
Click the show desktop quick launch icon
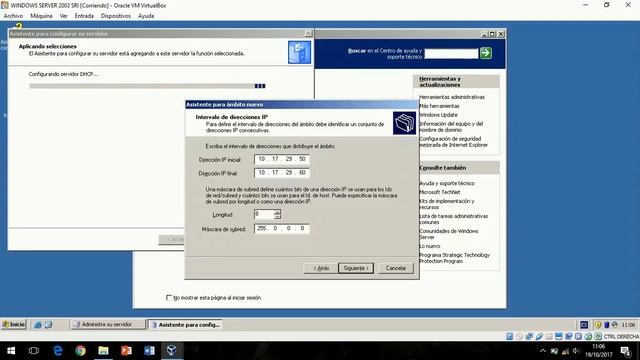click(49, 325)
